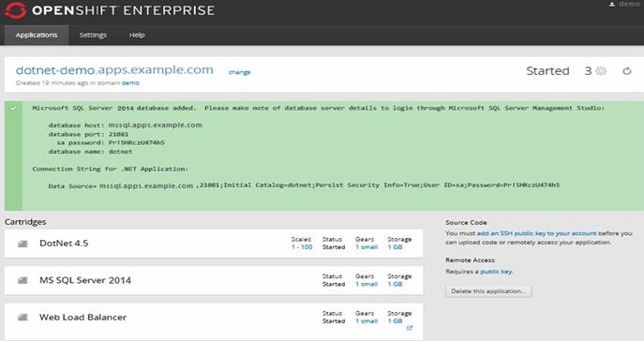Open the Web Load Balancer external link icon

[x=410, y=328]
